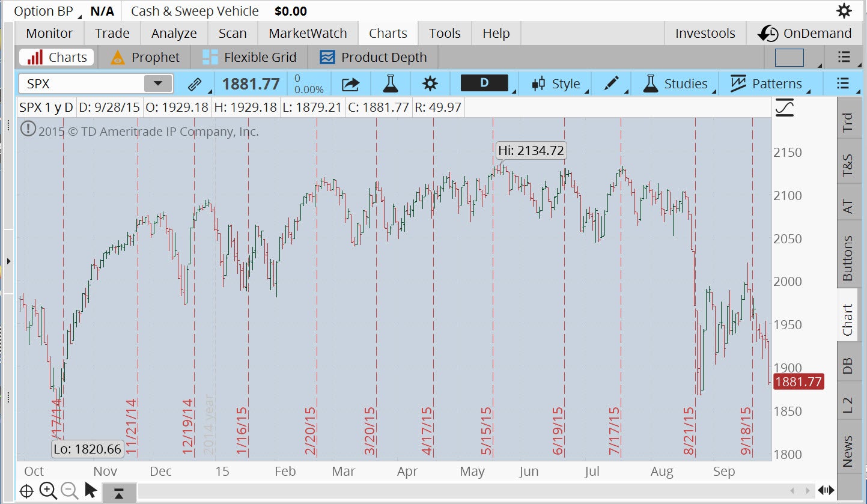Click the Sep month axis label

click(x=724, y=472)
